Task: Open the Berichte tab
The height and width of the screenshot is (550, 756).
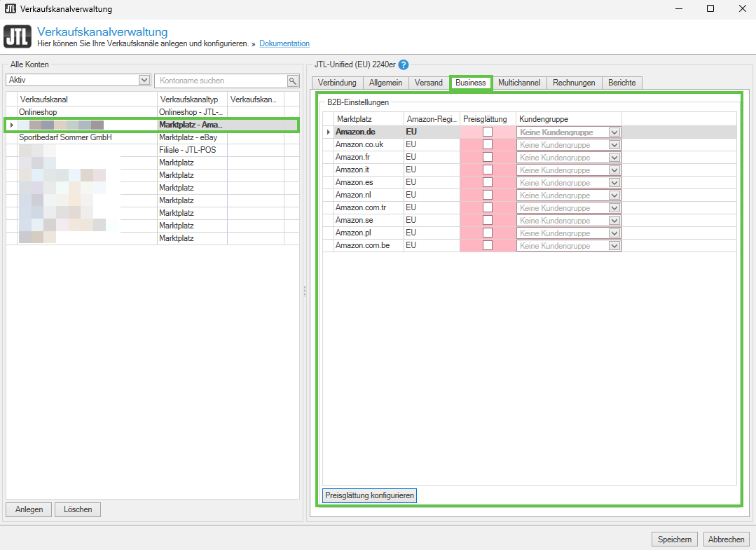Action: coord(622,83)
